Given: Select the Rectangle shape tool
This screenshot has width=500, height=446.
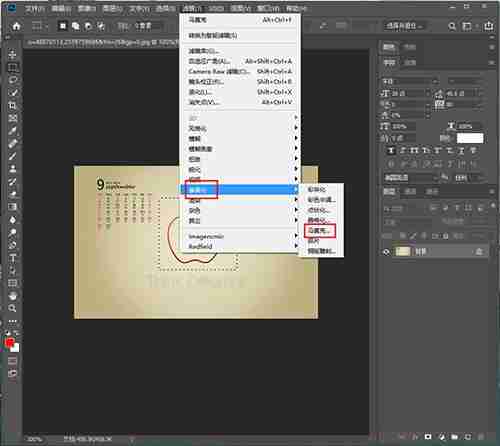Looking at the screenshot, I should pyautogui.click(x=13, y=283).
